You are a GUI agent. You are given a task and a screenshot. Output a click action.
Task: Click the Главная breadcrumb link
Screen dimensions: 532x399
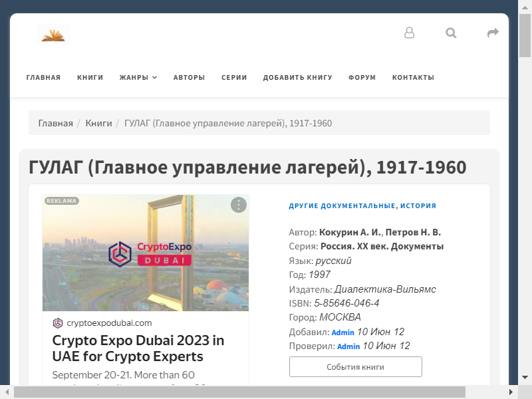[55, 123]
